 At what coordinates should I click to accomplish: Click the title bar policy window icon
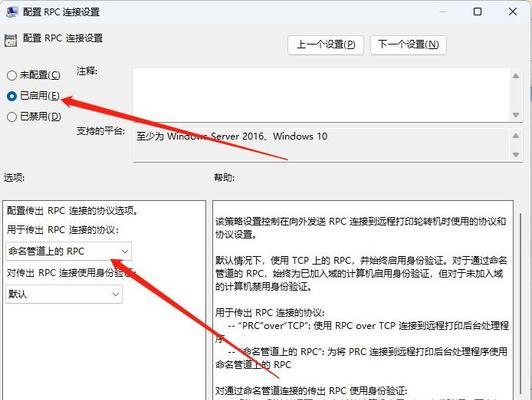(12, 12)
